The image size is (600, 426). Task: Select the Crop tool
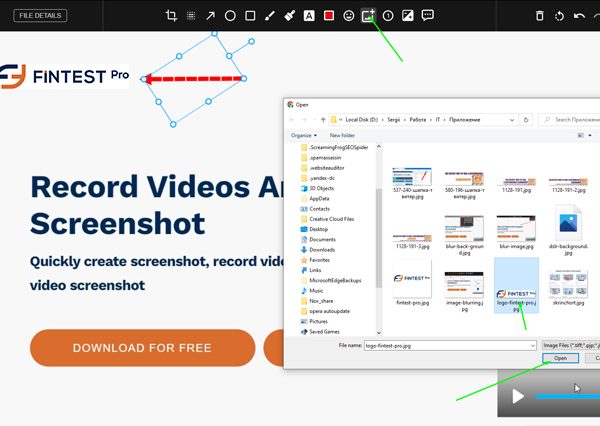click(171, 16)
